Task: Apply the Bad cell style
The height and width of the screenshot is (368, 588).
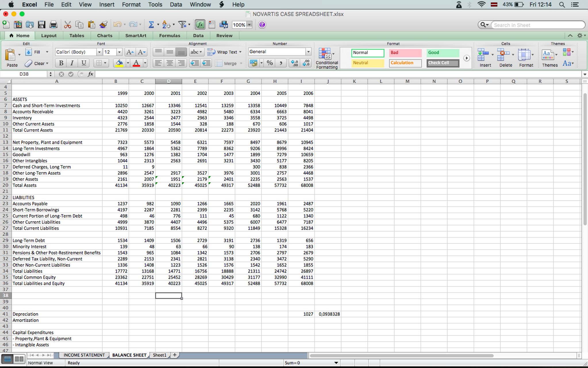Action: 405,53
